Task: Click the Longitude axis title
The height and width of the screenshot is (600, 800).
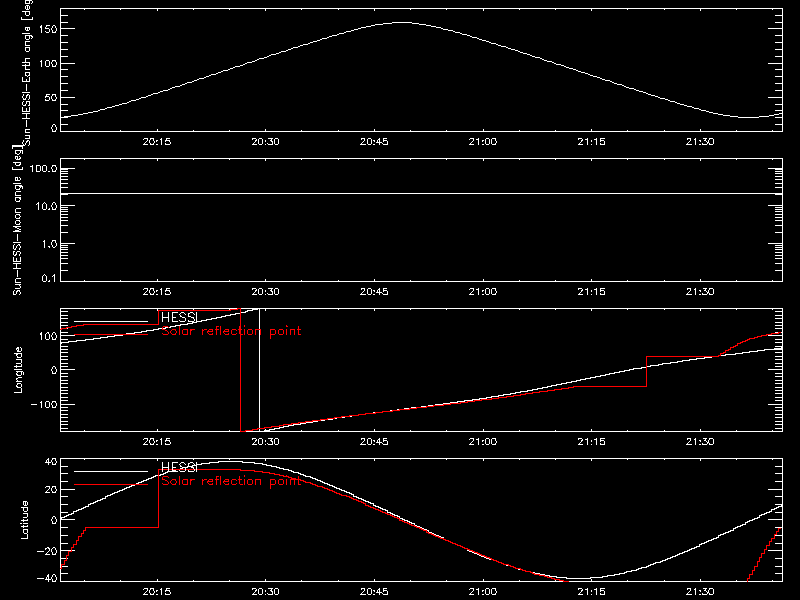Action: pos(18,370)
